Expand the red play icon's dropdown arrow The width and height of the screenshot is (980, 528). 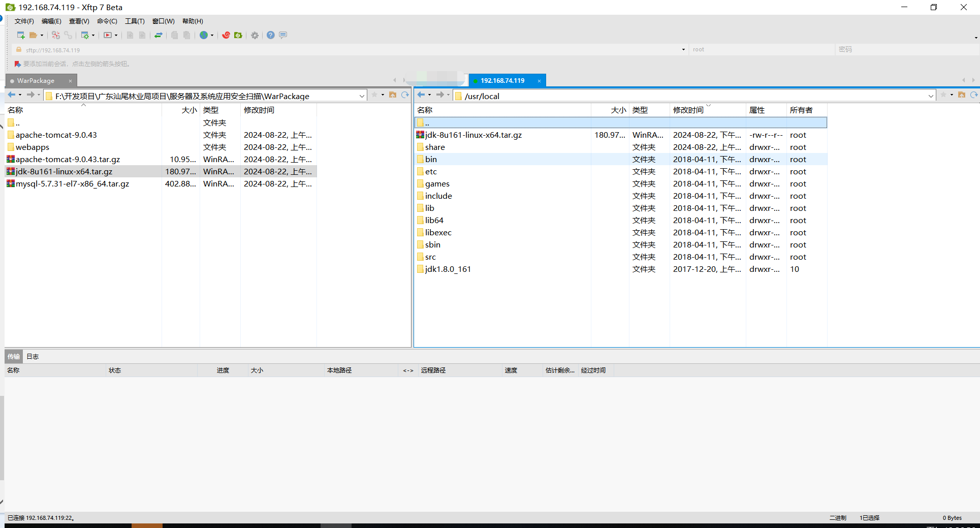tap(116, 35)
